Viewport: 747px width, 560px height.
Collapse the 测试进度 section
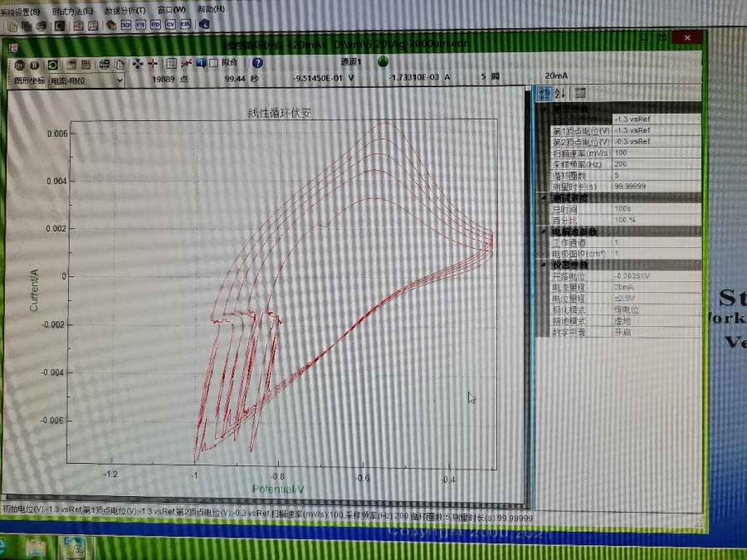tap(544, 197)
